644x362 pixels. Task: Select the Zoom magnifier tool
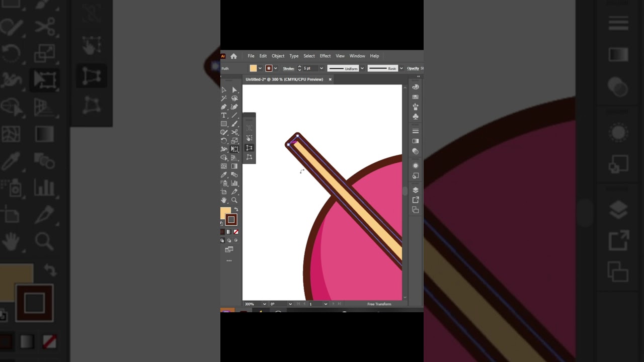234,200
